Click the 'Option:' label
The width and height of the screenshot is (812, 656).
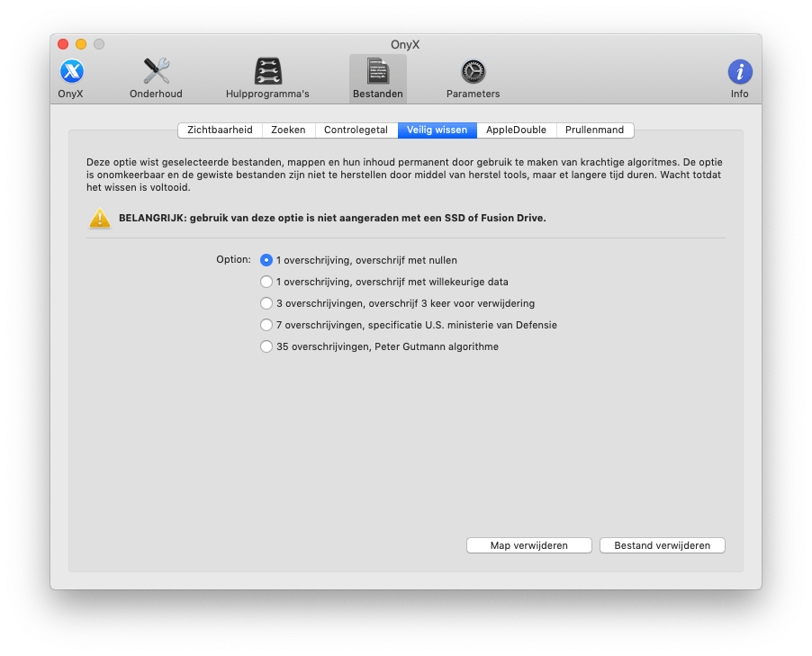233,259
